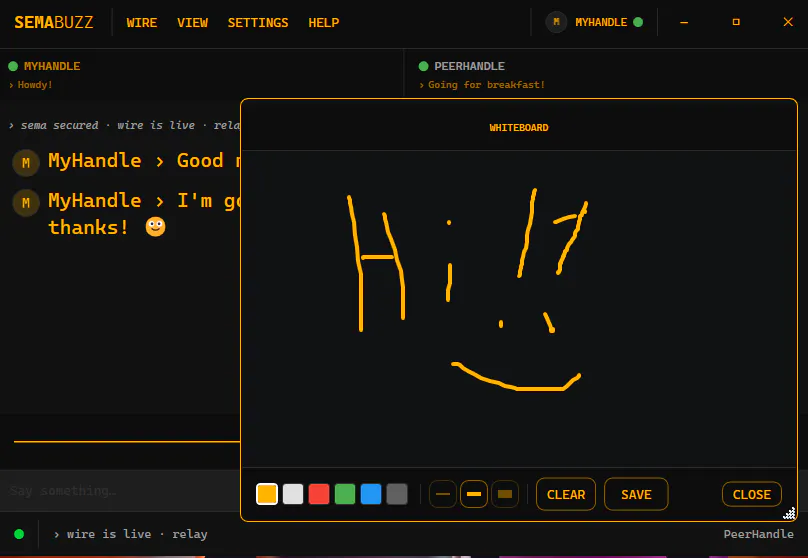Open the WIRE menu
The width and height of the screenshot is (808, 558).
(142, 23)
